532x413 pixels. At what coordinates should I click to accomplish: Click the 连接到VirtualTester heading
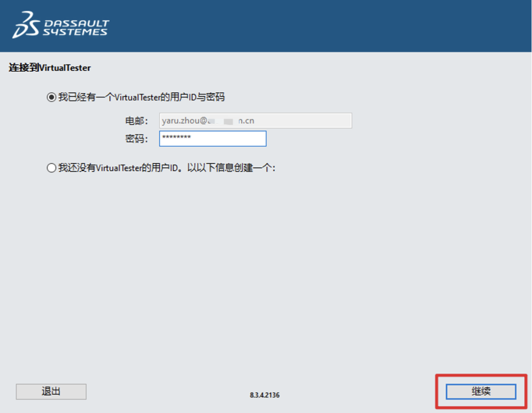(x=50, y=68)
